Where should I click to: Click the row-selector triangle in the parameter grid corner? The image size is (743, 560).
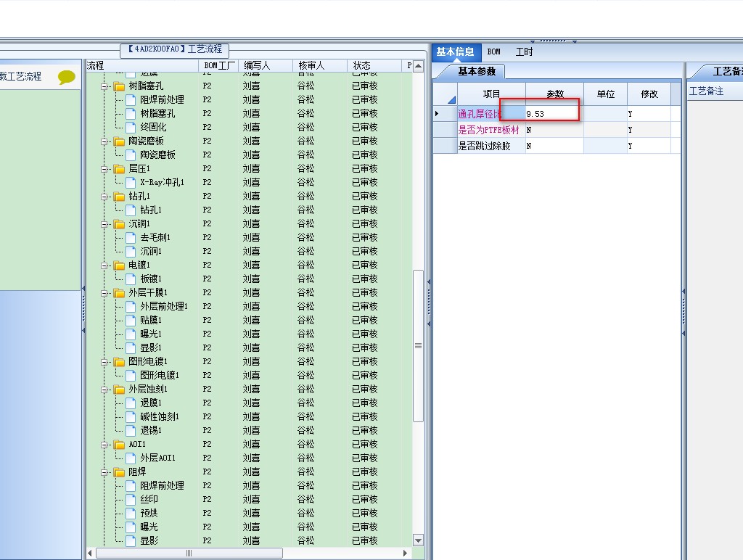click(x=451, y=99)
